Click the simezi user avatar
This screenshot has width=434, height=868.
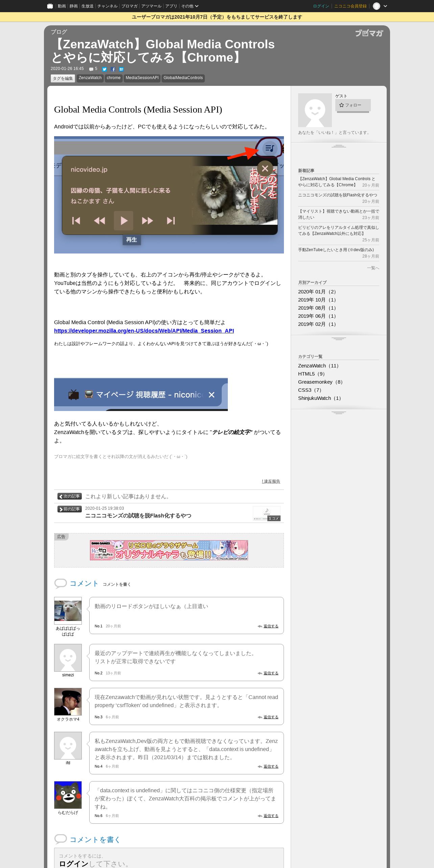point(68,658)
